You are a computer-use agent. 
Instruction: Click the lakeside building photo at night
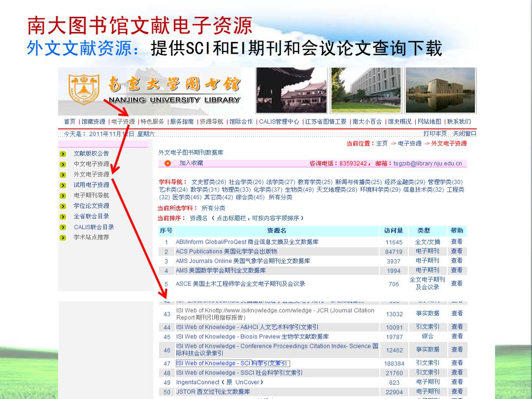pos(440,90)
